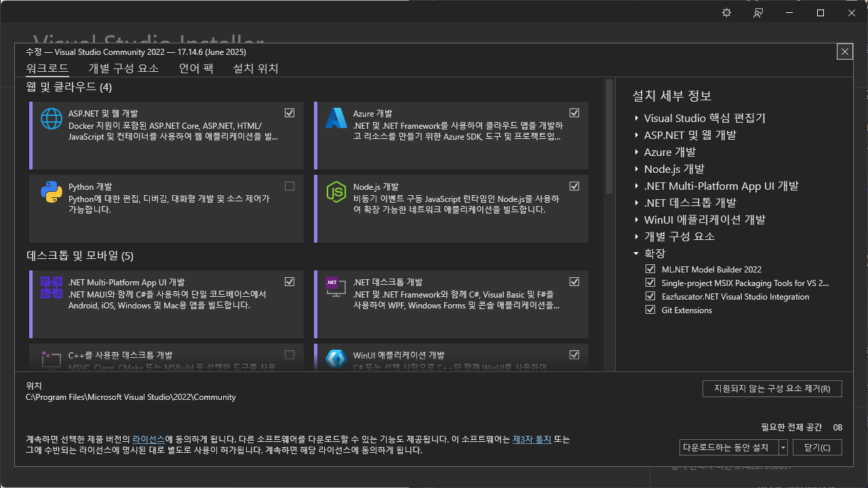Viewport: 868px width, 488px height.
Task: Switch to the 설치 위치 tab
Action: tap(256, 68)
